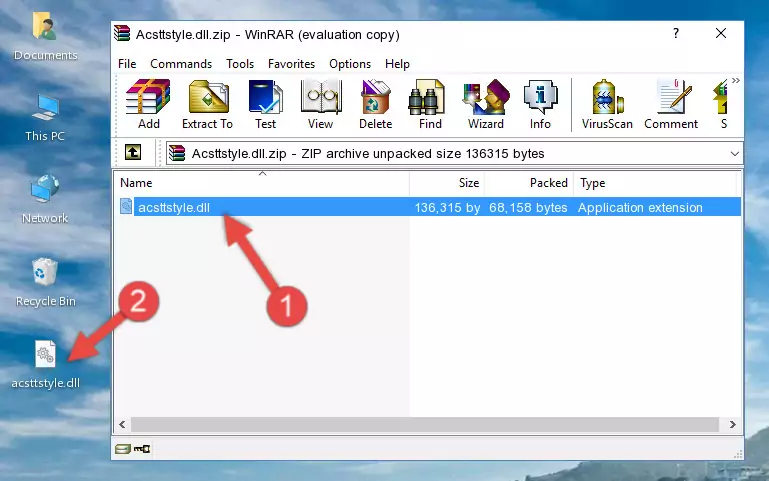Image resolution: width=769 pixels, height=481 pixels.
Task: Open the Commands menu
Action: (x=181, y=64)
